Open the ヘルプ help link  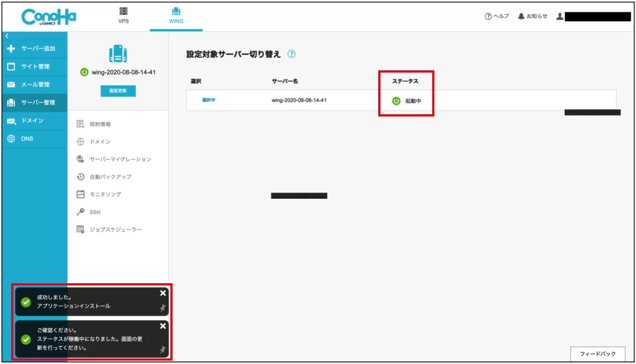click(x=497, y=16)
